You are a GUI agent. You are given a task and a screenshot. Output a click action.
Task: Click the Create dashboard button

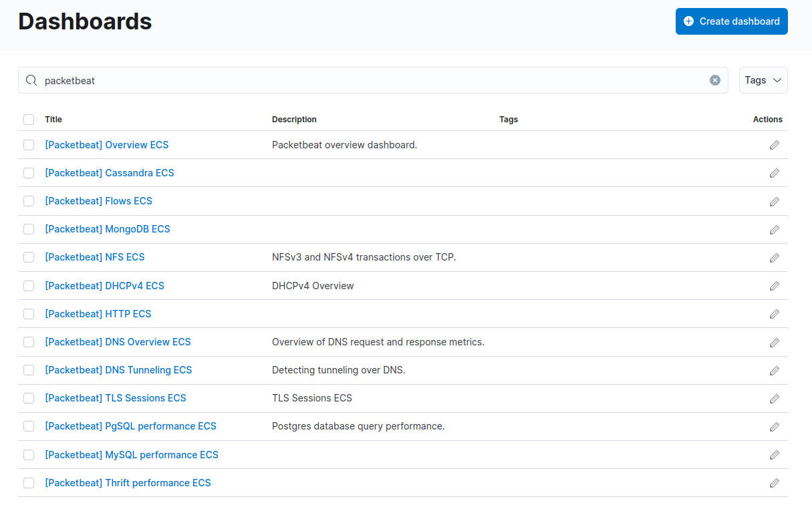coord(732,21)
